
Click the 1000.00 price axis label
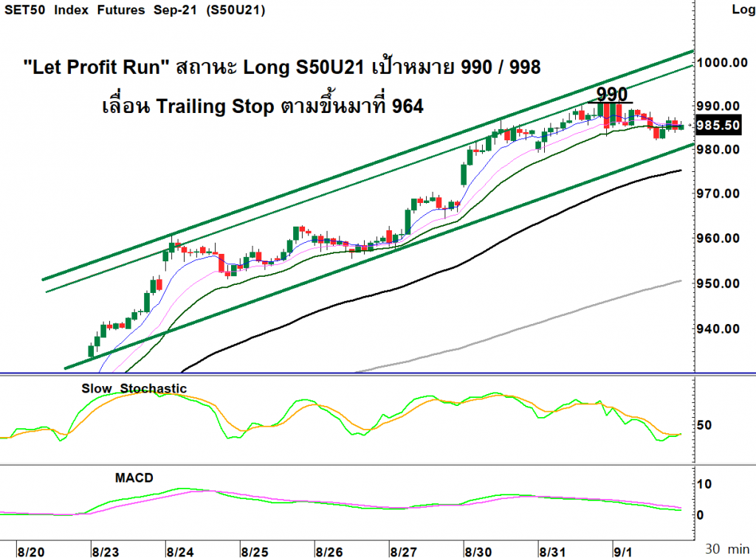click(x=722, y=63)
